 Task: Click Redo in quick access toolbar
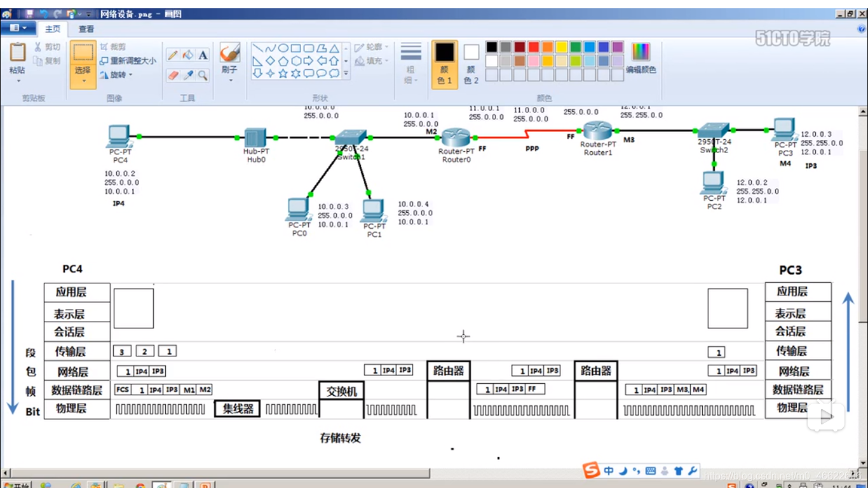click(x=58, y=13)
